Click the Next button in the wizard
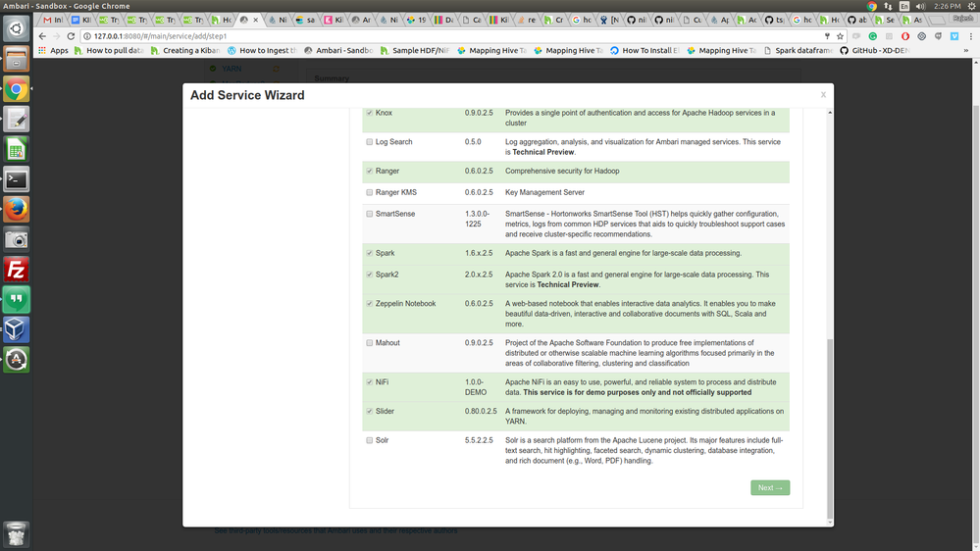Image resolution: width=980 pixels, height=551 pixels. pyautogui.click(x=770, y=488)
